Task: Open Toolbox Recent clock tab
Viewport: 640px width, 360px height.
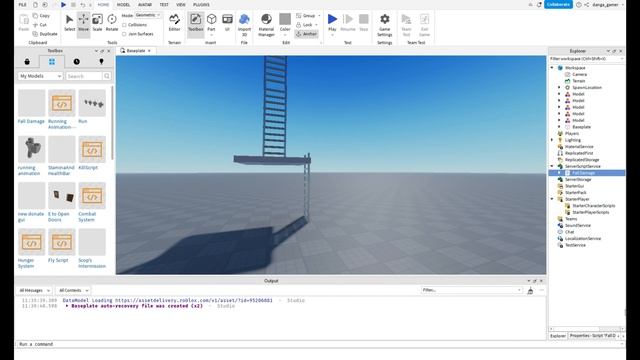Action: 77,62
